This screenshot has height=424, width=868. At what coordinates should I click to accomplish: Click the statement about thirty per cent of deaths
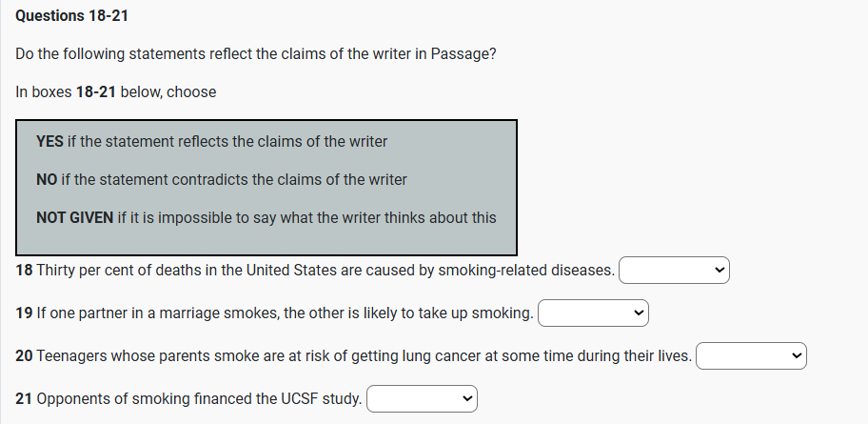[x=325, y=271]
